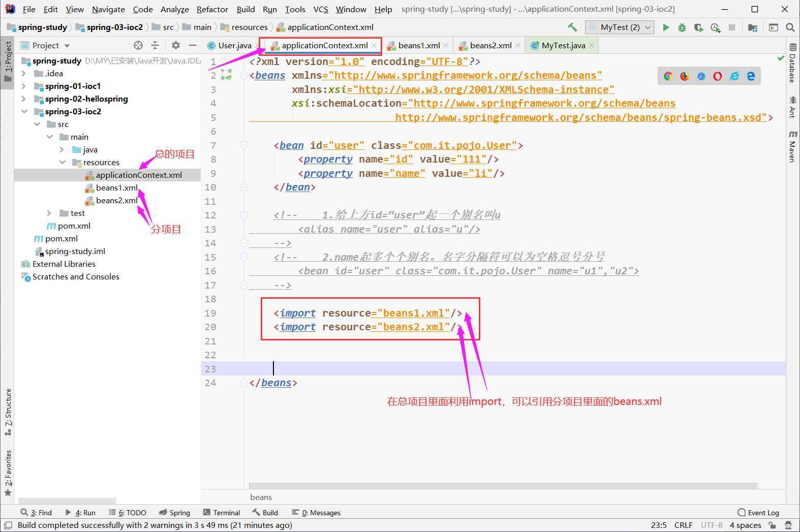800x532 pixels.
Task: Collapse the resources folder
Action: click(62, 162)
